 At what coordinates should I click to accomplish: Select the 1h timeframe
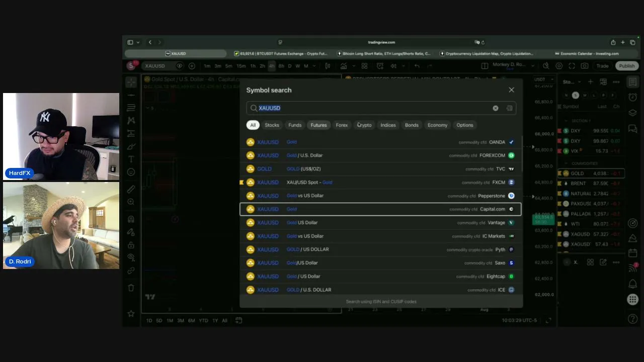pos(253,66)
